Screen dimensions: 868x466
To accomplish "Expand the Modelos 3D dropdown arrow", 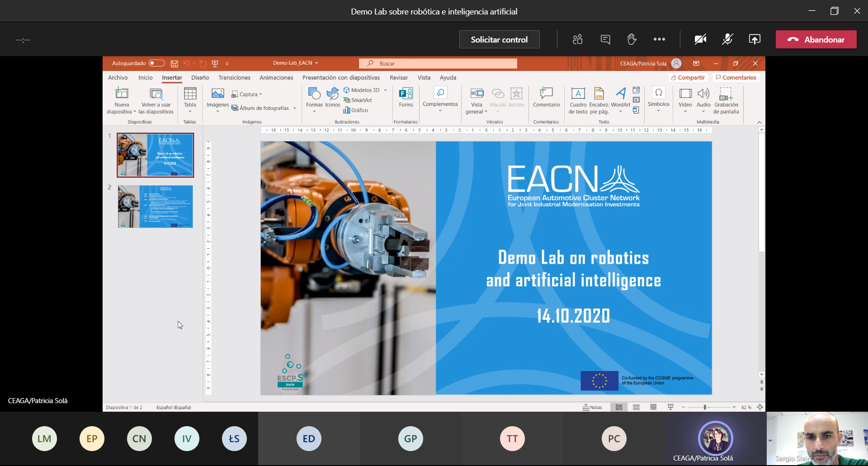I will click(385, 90).
